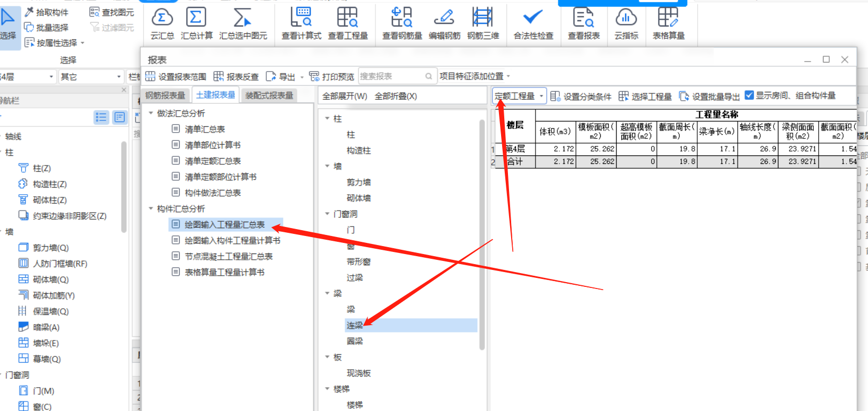
Task: Open 按属性选择 dropdown
Action: [55, 42]
